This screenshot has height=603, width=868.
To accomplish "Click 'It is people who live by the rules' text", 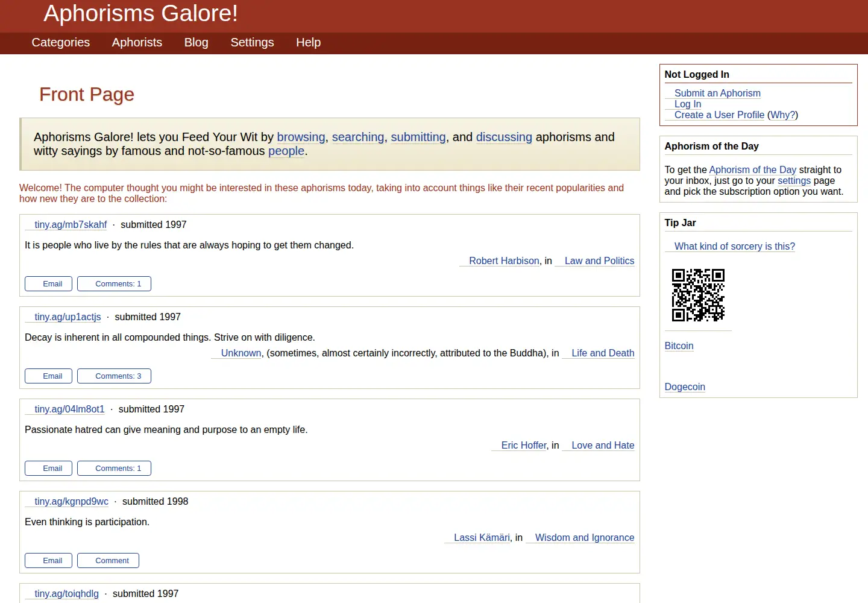I will (189, 245).
